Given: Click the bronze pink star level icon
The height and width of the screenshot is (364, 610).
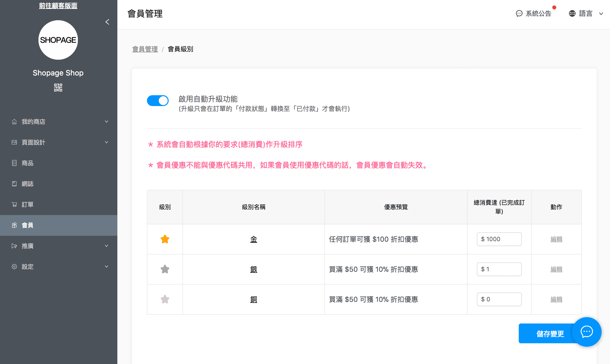Looking at the screenshot, I should [x=165, y=299].
